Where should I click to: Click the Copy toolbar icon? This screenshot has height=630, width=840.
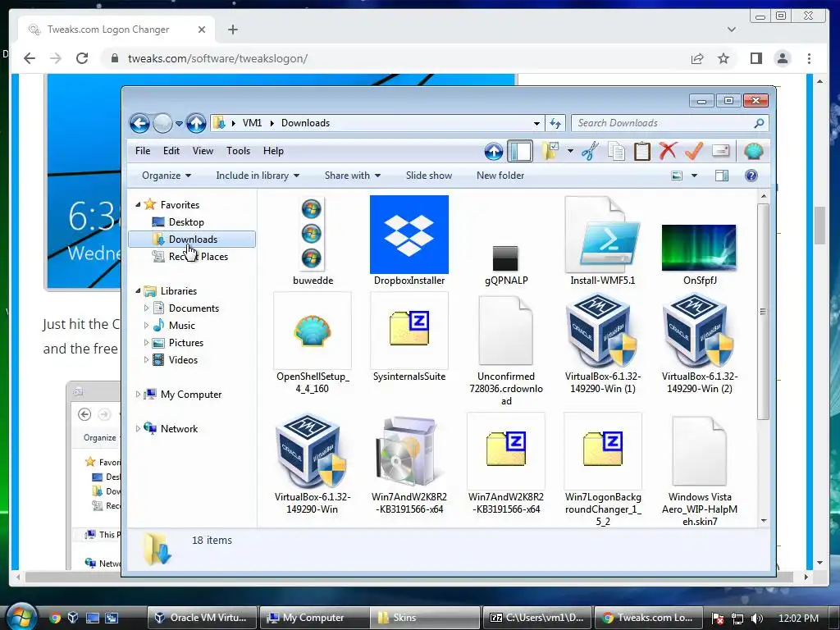[x=616, y=152]
